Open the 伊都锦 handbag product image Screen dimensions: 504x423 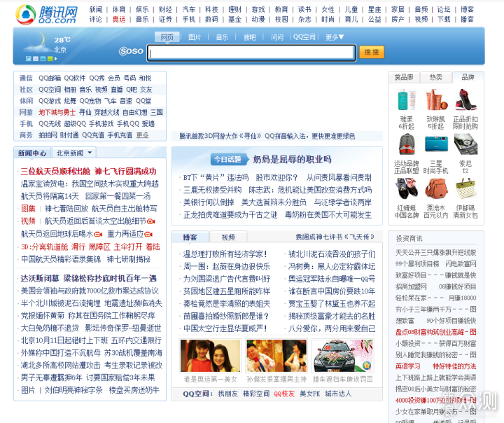[465, 189]
